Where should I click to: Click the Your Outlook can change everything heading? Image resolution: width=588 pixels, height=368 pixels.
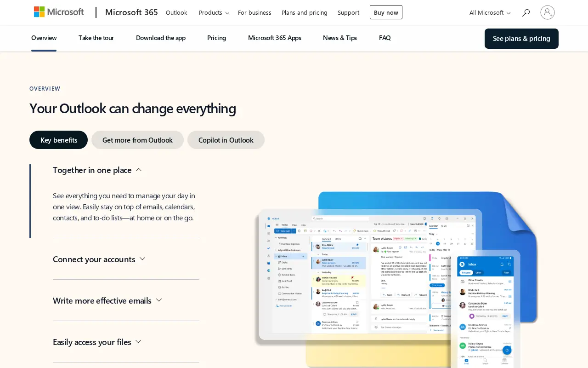pyautogui.click(x=133, y=108)
